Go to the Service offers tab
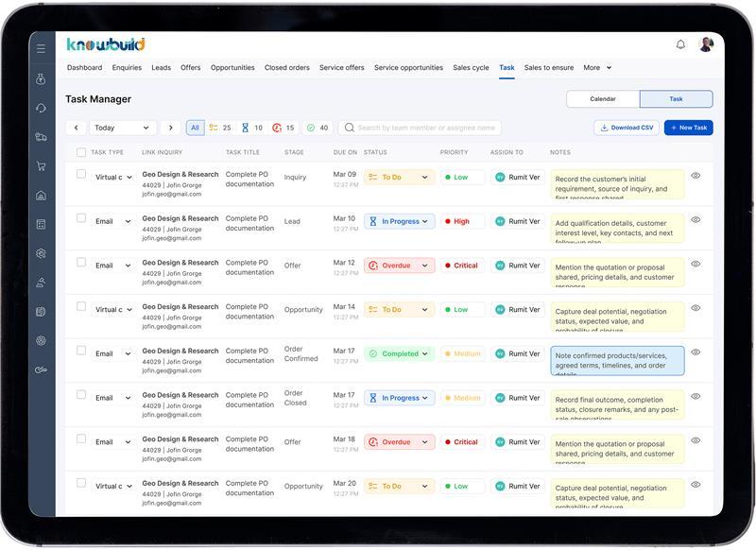The height and width of the screenshot is (550, 756). pyautogui.click(x=342, y=67)
